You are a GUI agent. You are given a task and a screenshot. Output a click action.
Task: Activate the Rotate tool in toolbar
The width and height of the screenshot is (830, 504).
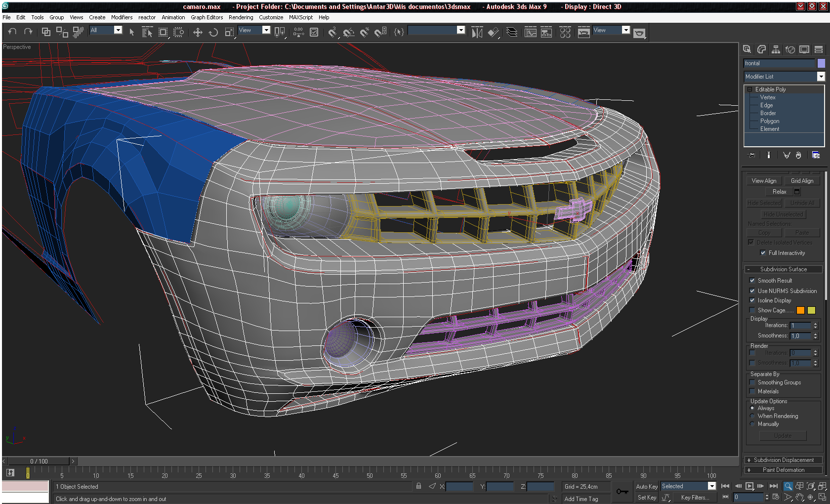click(213, 33)
